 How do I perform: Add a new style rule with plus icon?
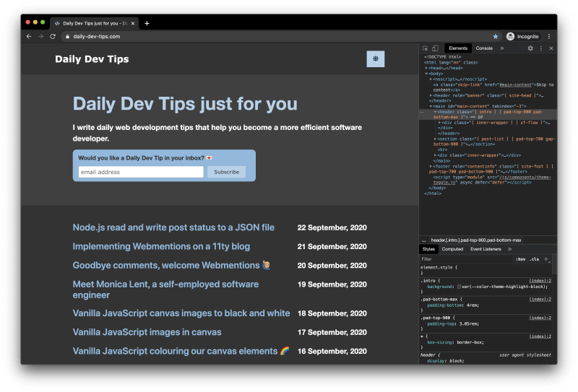coord(546,259)
